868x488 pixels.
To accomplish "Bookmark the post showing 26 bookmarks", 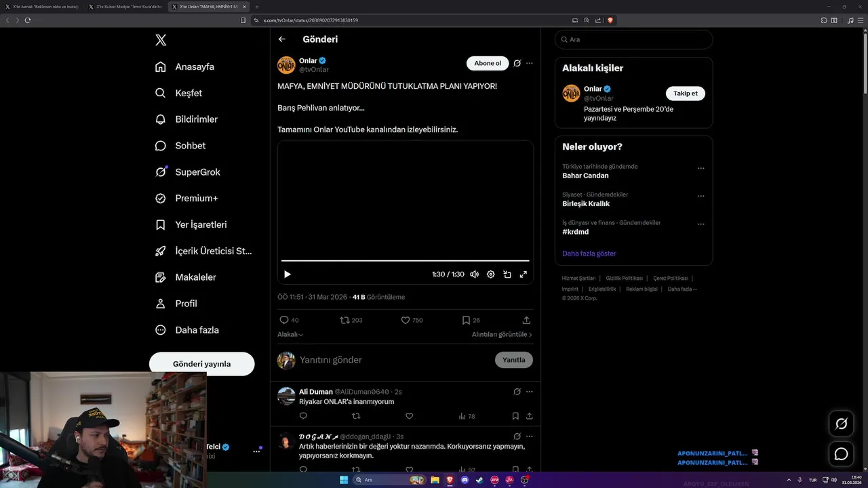I will (471, 320).
